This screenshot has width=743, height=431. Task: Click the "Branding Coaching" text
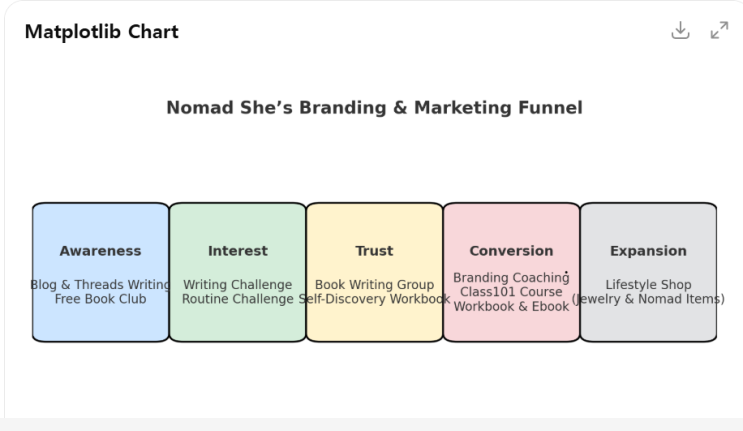click(511, 278)
